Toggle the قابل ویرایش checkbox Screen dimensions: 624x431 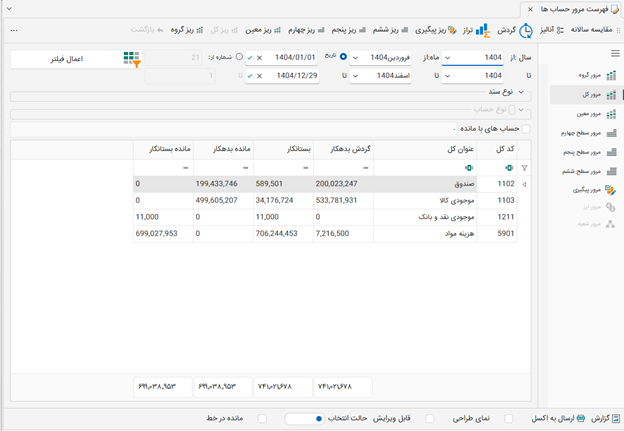click(429, 419)
